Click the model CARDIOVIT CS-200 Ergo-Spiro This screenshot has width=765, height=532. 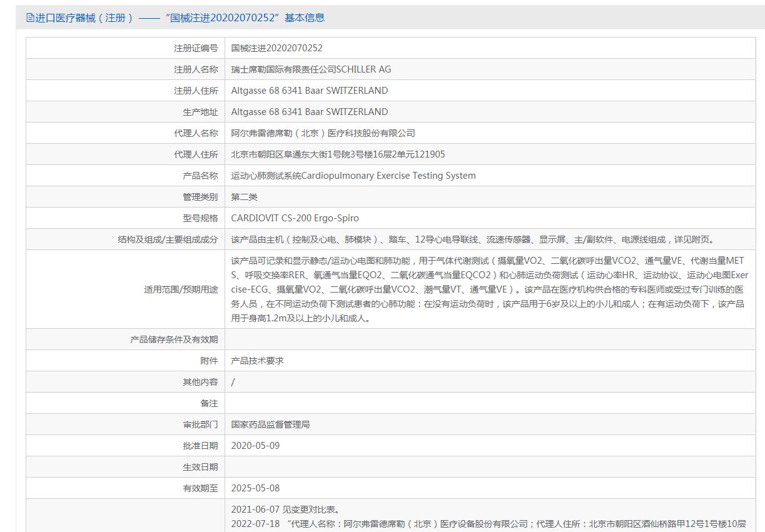point(295,218)
